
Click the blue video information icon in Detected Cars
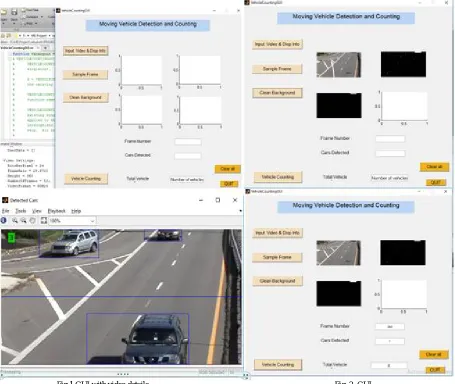click(4, 220)
